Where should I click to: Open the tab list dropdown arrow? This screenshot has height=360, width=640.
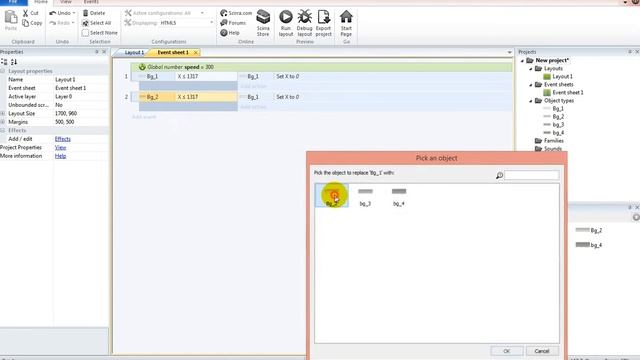(509, 52)
